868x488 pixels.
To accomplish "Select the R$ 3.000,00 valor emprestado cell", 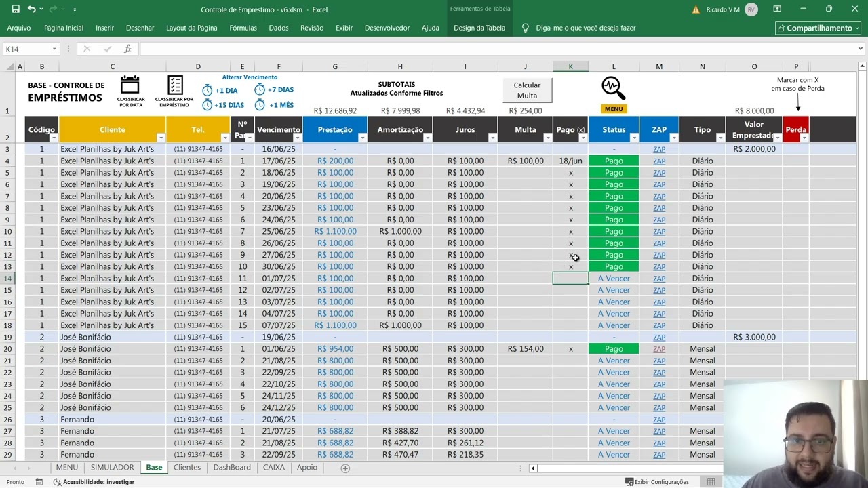I will point(754,337).
